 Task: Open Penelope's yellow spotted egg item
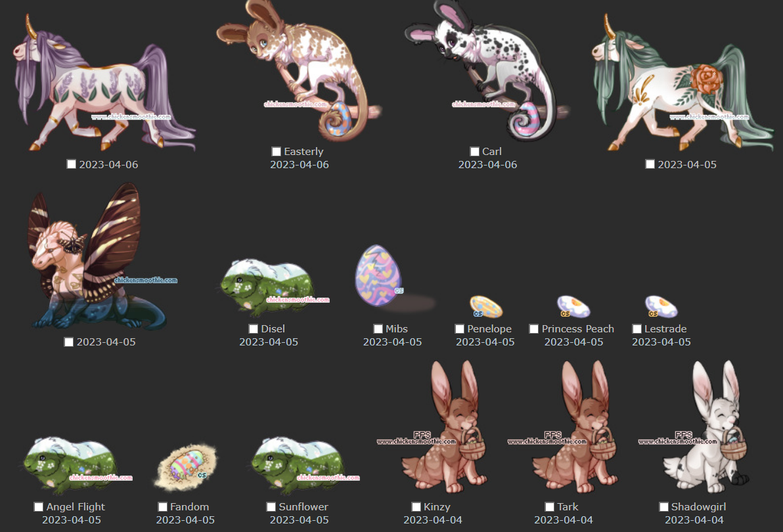tap(485, 307)
